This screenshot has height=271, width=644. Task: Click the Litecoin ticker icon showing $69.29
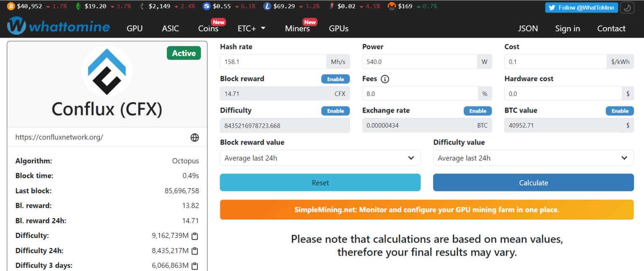point(267,6)
